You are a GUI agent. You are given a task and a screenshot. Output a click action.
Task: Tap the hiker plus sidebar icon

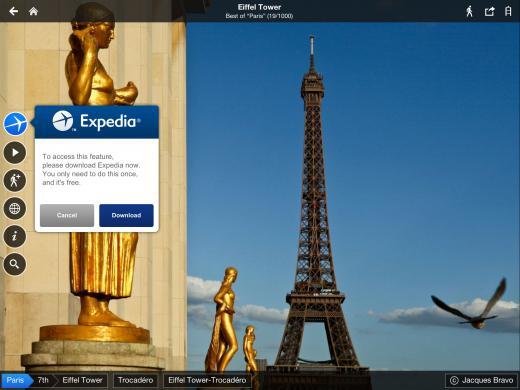[x=15, y=180]
